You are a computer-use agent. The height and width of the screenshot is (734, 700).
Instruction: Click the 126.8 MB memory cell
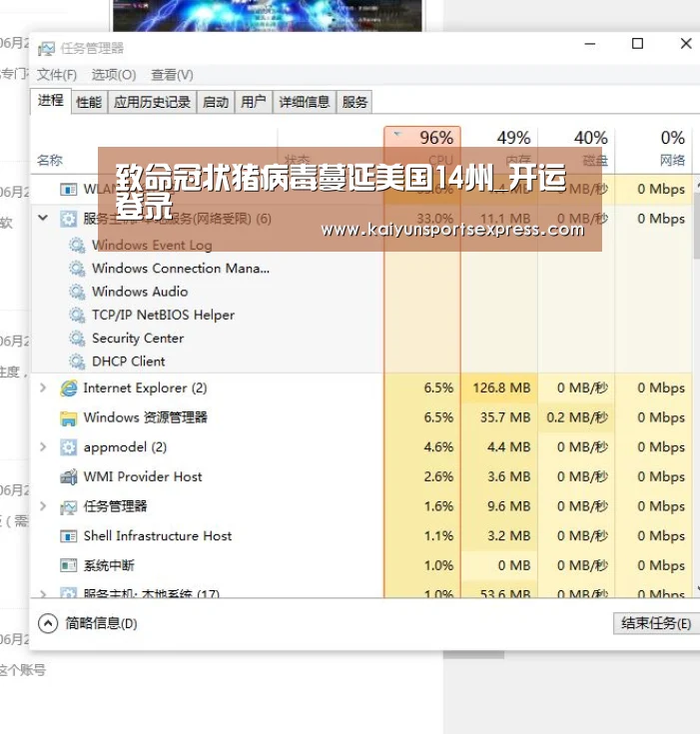point(499,388)
